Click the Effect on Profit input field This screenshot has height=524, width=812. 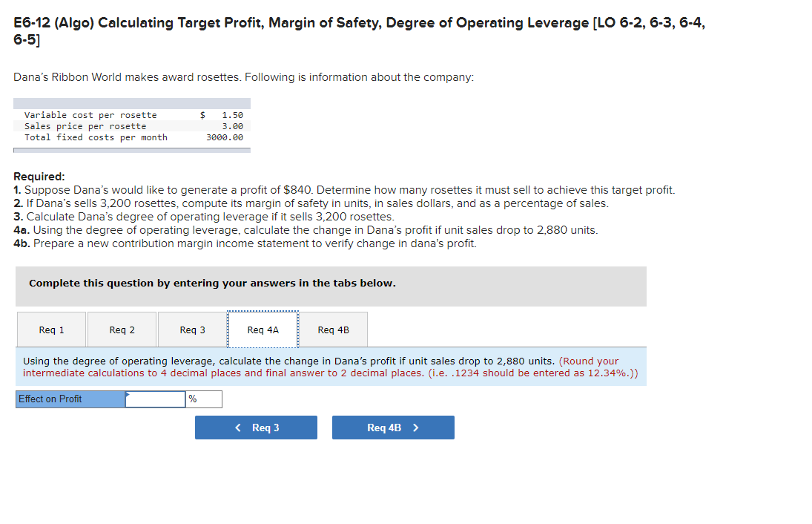point(156,399)
